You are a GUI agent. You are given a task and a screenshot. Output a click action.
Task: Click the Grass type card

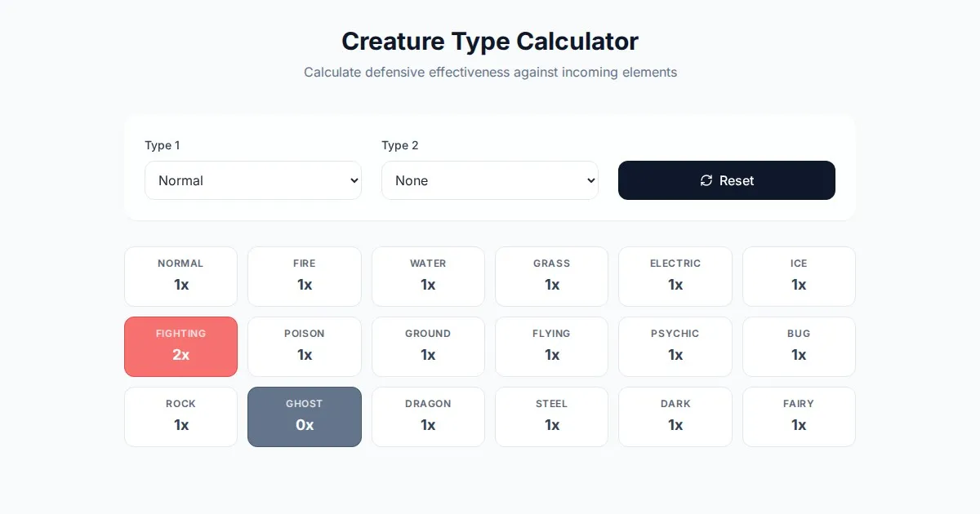552,277
